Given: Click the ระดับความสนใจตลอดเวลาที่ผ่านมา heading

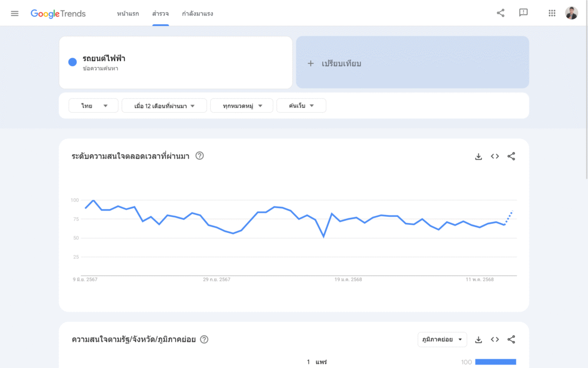Looking at the screenshot, I should pyautogui.click(x=130, y=156).
